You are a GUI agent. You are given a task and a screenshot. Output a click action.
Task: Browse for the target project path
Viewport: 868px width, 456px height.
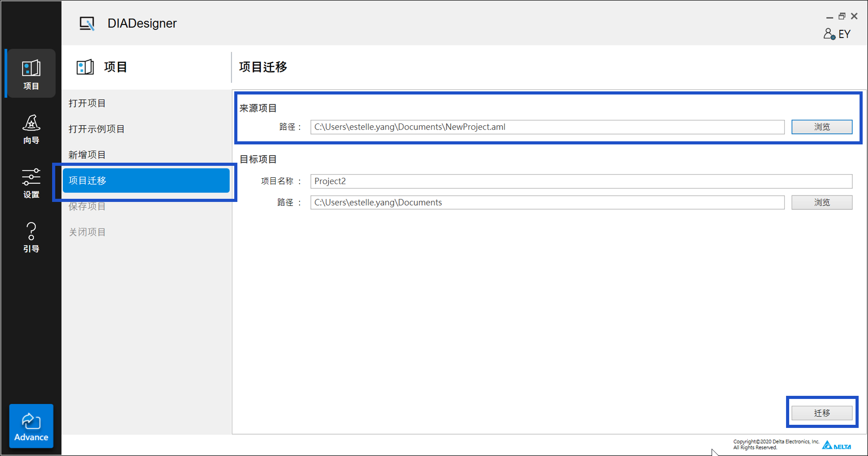(821, 202)
